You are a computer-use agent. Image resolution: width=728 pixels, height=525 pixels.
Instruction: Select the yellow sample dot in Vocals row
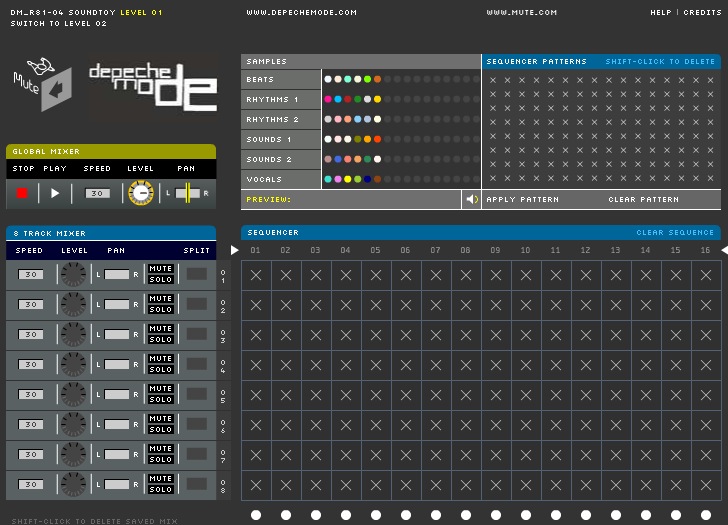pos(348,179)
